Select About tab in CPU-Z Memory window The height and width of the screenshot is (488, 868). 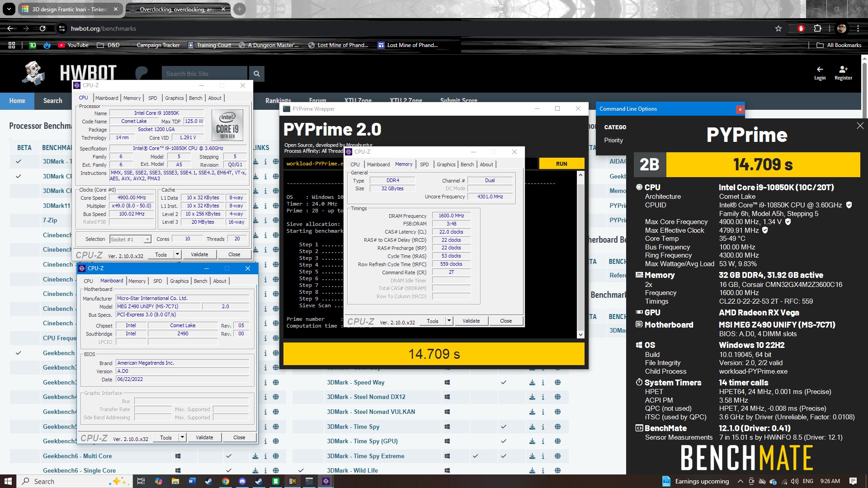pos(486,164)
